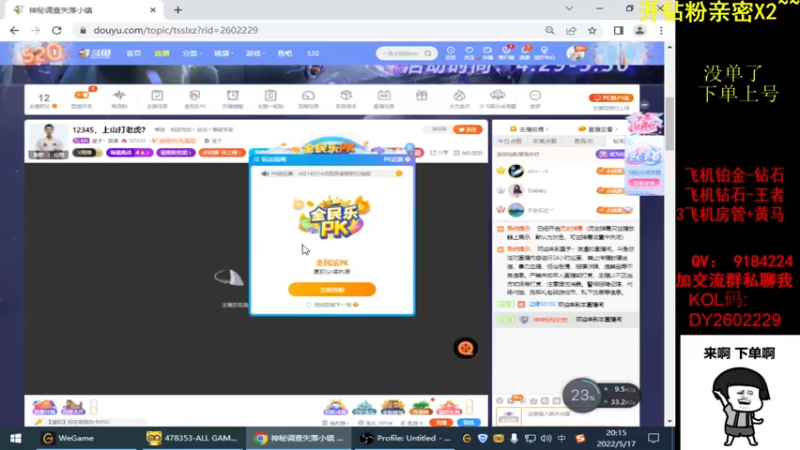
Task: Open the Chrome tab search dropdown arrow
Action: [569, 9]
